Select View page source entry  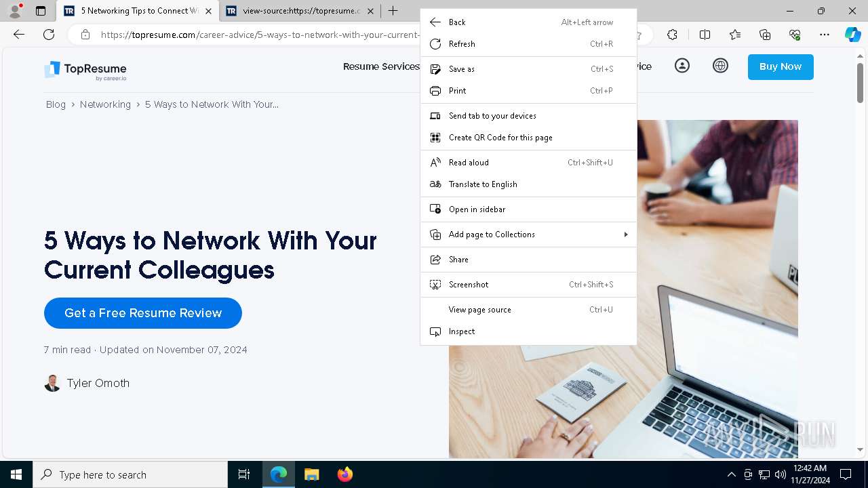[528, 310]
